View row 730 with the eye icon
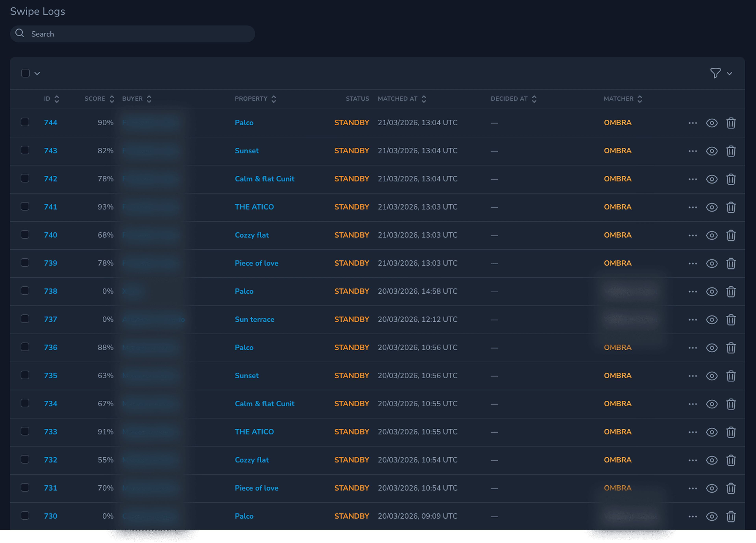Viewport: 756px width, 543px height. [x=712, y=516]
